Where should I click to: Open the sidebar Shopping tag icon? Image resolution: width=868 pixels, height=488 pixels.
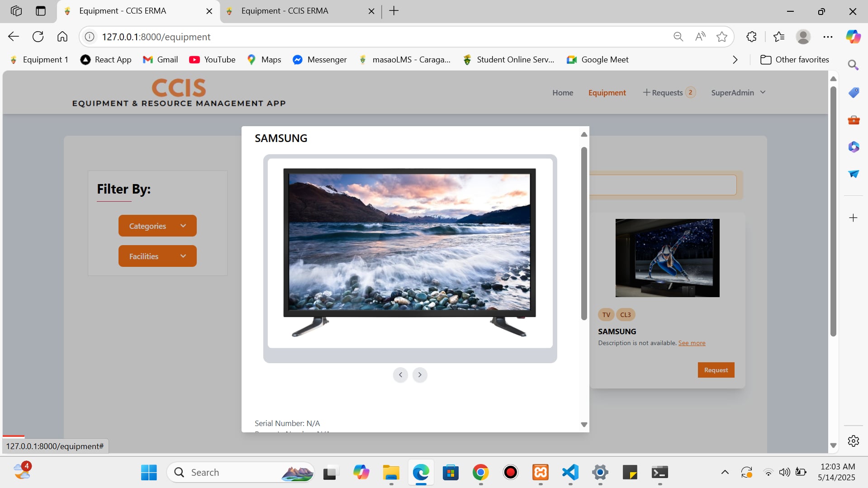[x=854, y=93]
